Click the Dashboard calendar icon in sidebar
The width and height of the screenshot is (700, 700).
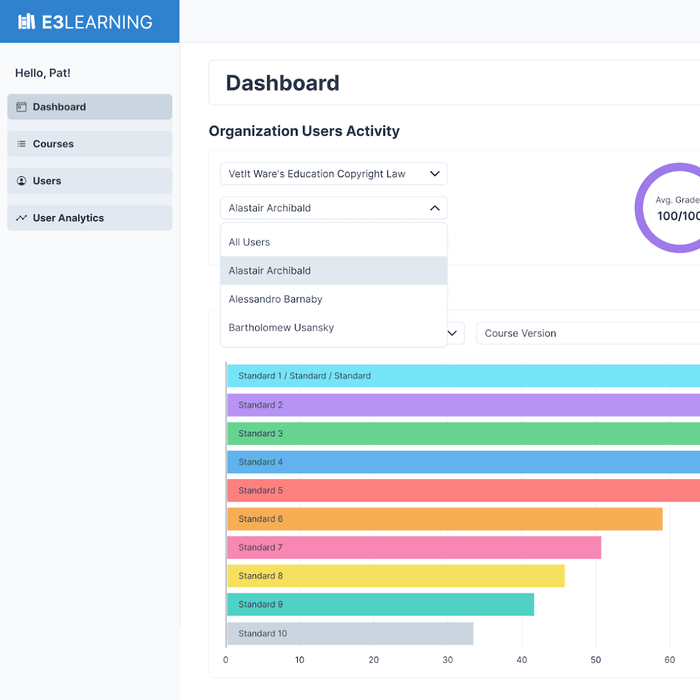tap(21, 107)
